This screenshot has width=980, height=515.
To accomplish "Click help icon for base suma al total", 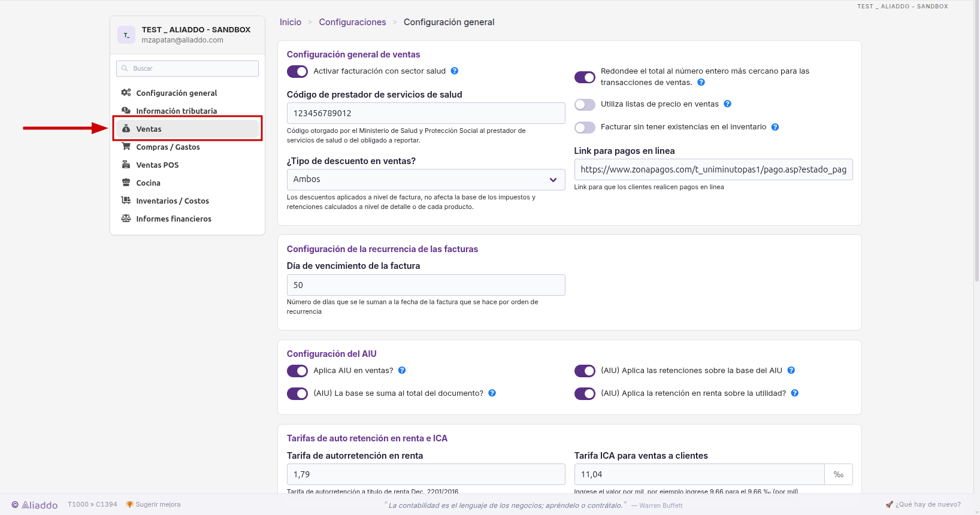I will [492, 393].
